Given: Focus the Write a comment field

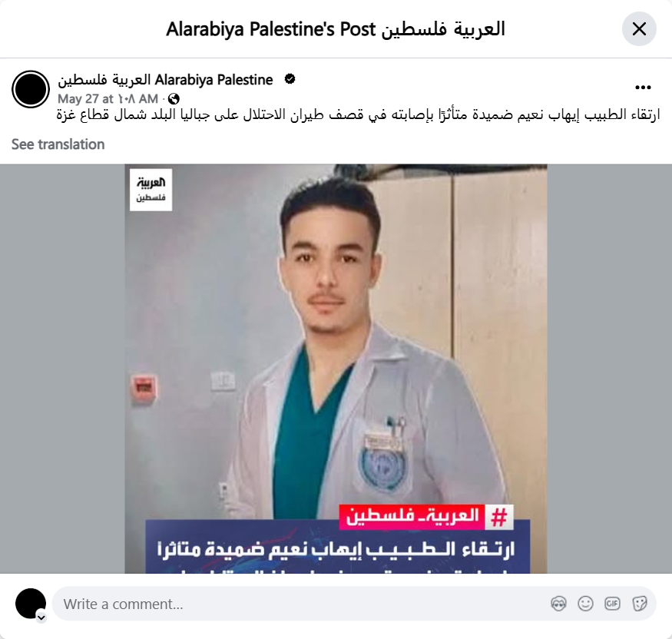Looking at the screenshot, I should point(300,604).
